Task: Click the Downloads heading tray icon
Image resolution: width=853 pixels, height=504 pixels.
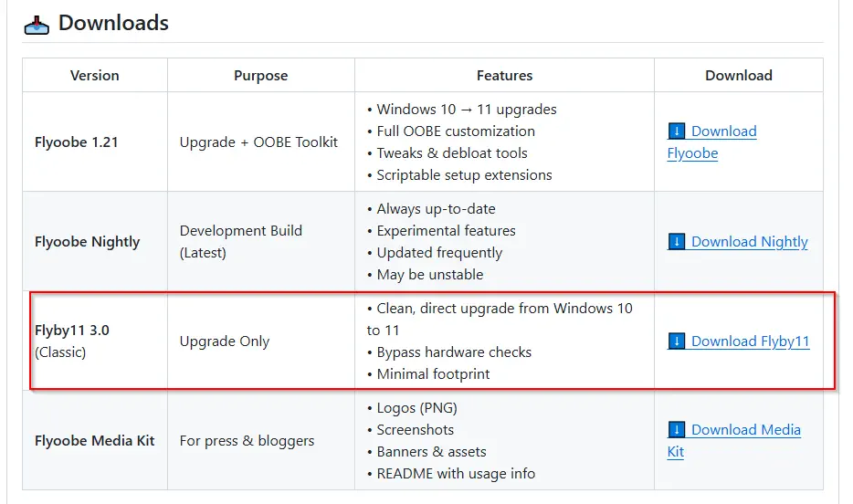Action: (x=37, y=25)
